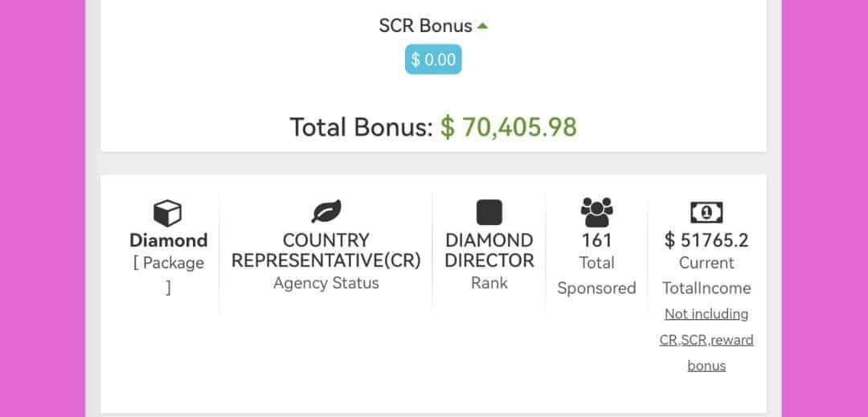The image size is (868, 417).
Task: Open the 'Not including CR,SCR,reward bonus' link
Action: 706,339
